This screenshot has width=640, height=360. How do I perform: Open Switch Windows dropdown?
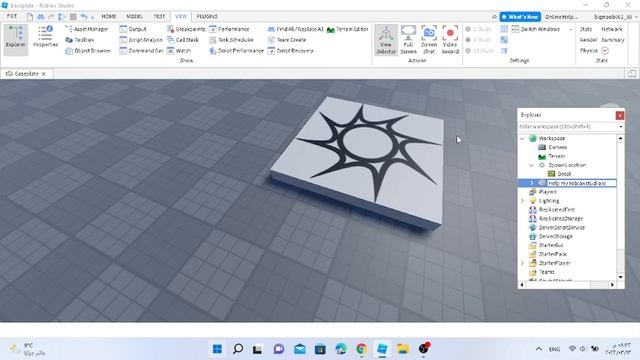point(542,29)
